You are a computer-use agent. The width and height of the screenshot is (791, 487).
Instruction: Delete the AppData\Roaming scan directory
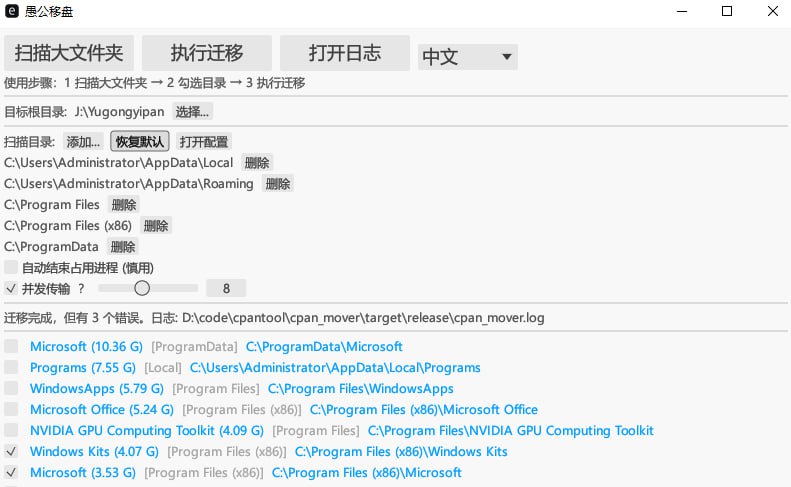pyautogui.click(x=277, y=184)
